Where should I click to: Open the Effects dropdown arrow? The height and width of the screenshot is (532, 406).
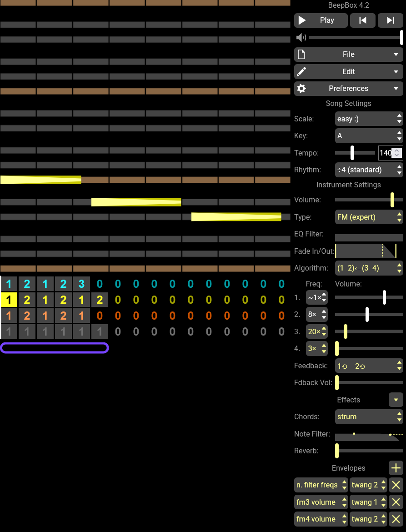(396, 400)
